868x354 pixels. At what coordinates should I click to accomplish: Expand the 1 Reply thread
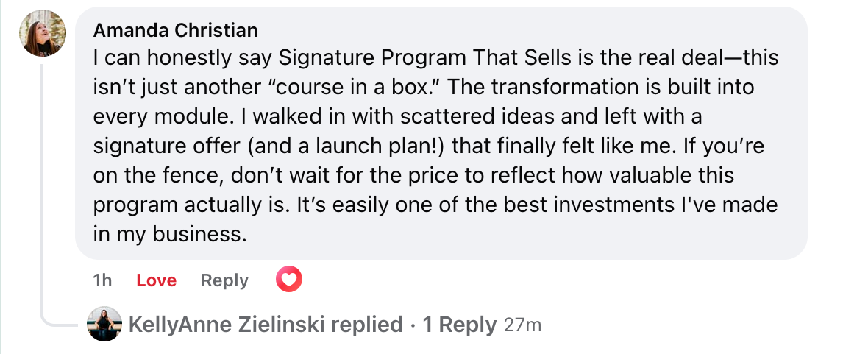[x=459, y=325]
